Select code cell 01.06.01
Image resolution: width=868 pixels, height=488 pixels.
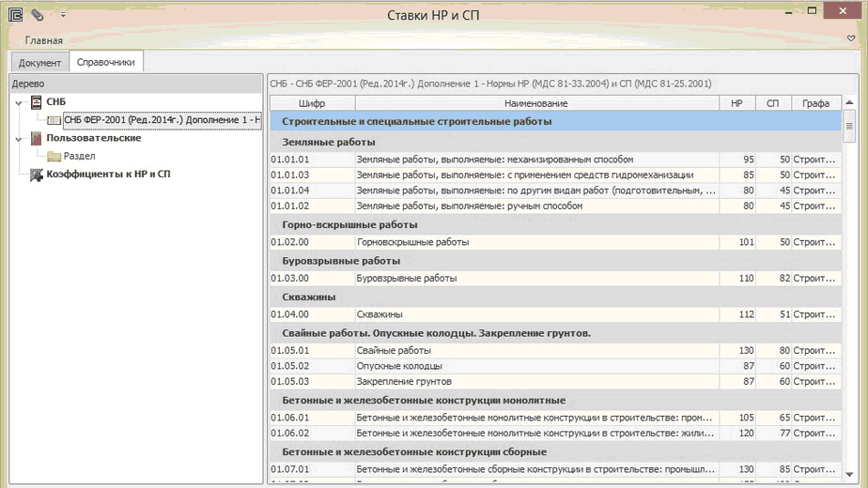(312, 418)
